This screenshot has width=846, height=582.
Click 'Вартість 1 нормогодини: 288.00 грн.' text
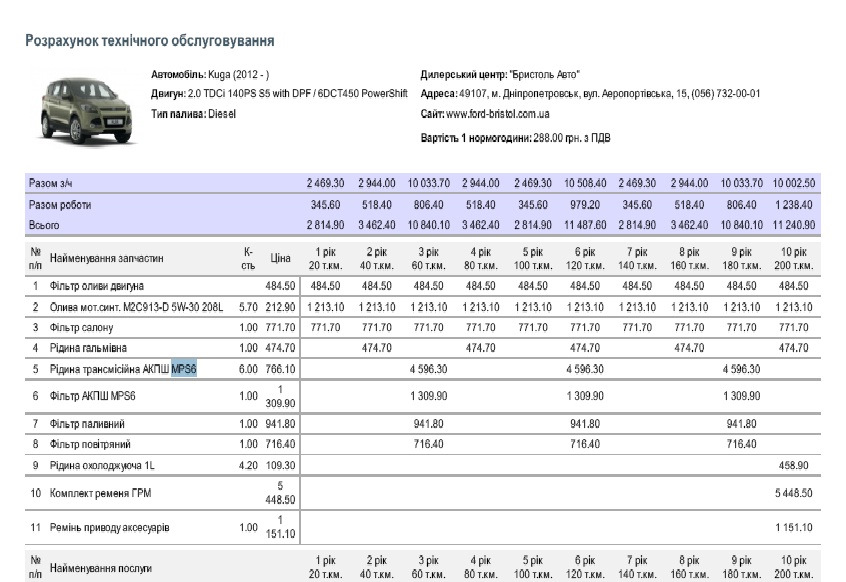515,138
